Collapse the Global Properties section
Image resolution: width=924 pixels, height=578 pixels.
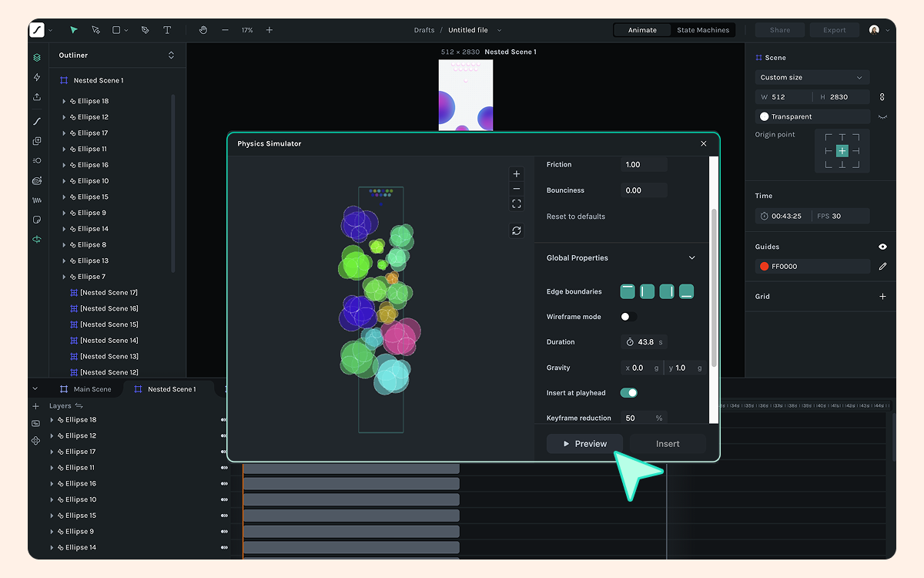(691, 258)
